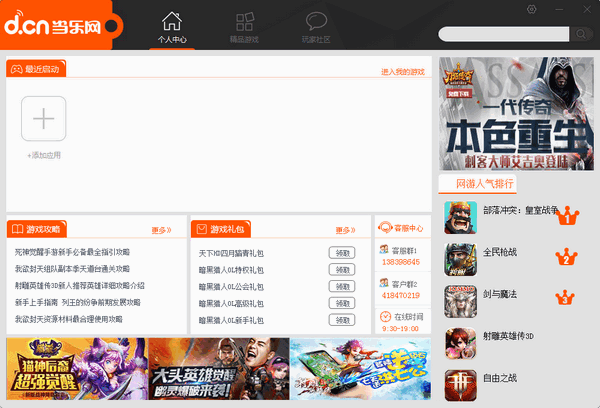Screen dimensions: 600x408
Task: Open the 进入我的游戏 link
Action: pyautogui.click(x=403, y=72)
